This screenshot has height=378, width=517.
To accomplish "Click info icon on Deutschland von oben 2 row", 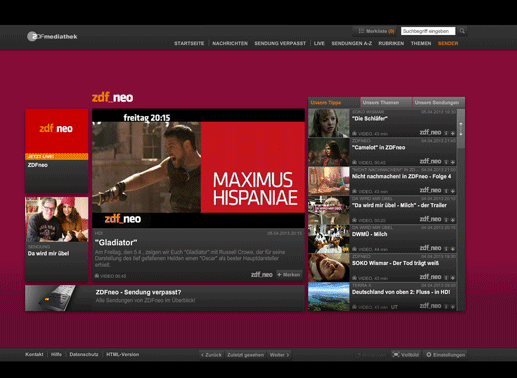I will (x=446, y=307).
